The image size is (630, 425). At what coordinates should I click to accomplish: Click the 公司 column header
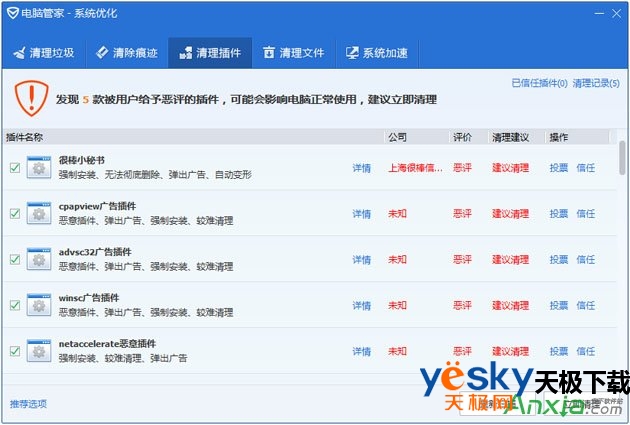417,137
